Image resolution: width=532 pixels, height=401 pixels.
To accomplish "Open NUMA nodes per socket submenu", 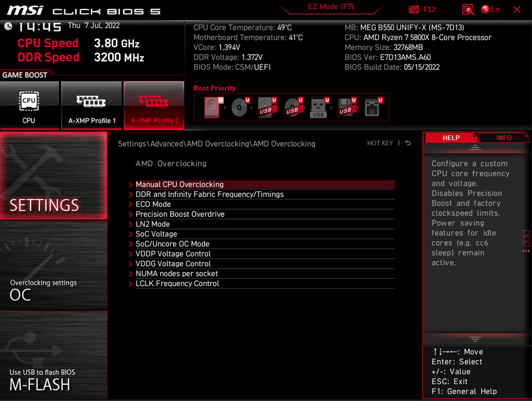I will coord(262,274).
